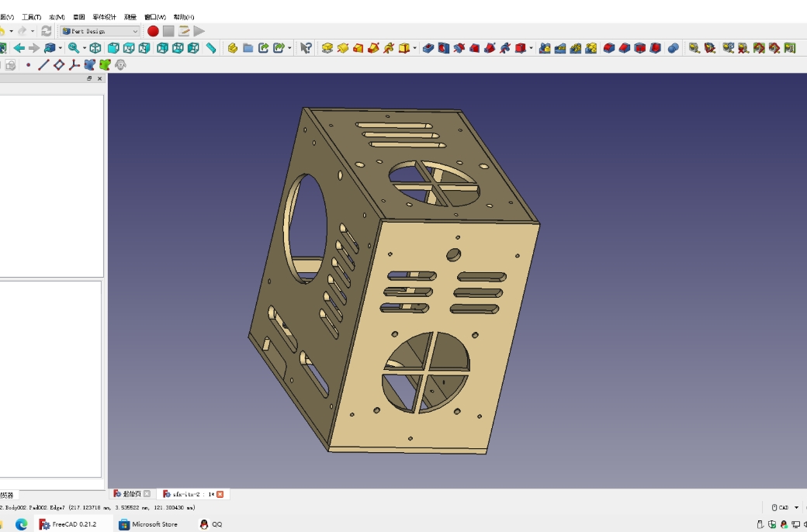Open the 帮助(H) menu

point(184,17)
